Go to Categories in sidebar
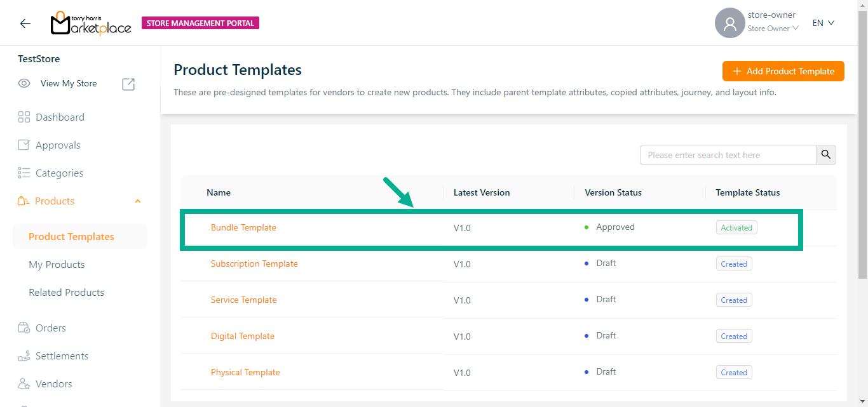 point(59,173)
